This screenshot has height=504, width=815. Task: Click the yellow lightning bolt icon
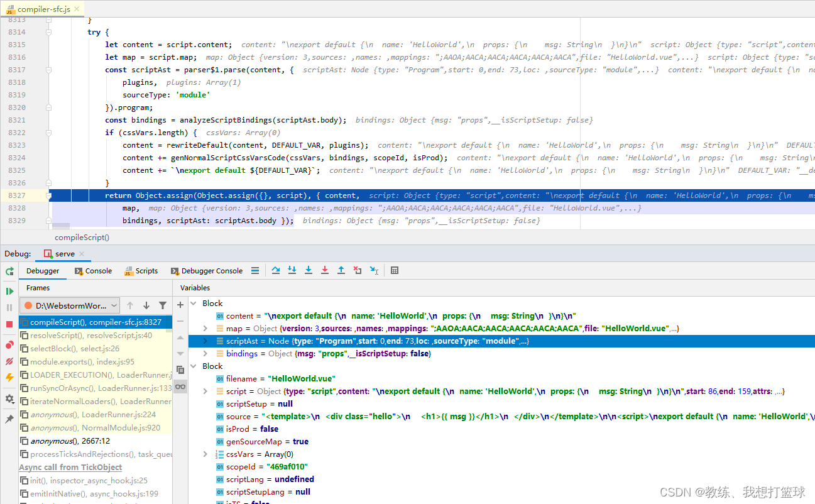coord(9,377)
